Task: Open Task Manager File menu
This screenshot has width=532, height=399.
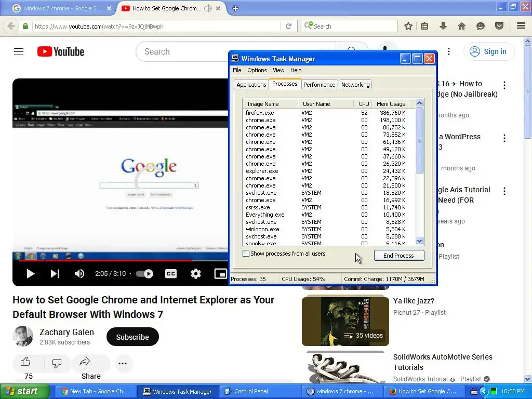Action: (237, 70)
